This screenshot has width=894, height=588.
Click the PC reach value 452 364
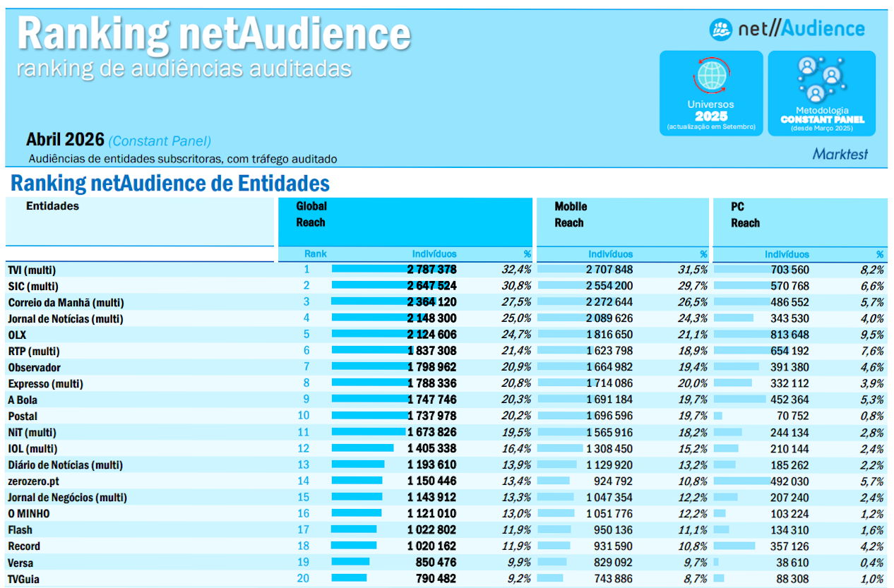point(789,400)
